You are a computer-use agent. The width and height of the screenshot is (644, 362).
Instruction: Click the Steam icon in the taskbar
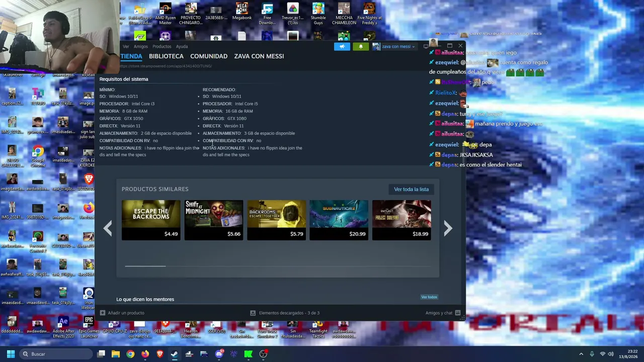click(x=174, y=354)
